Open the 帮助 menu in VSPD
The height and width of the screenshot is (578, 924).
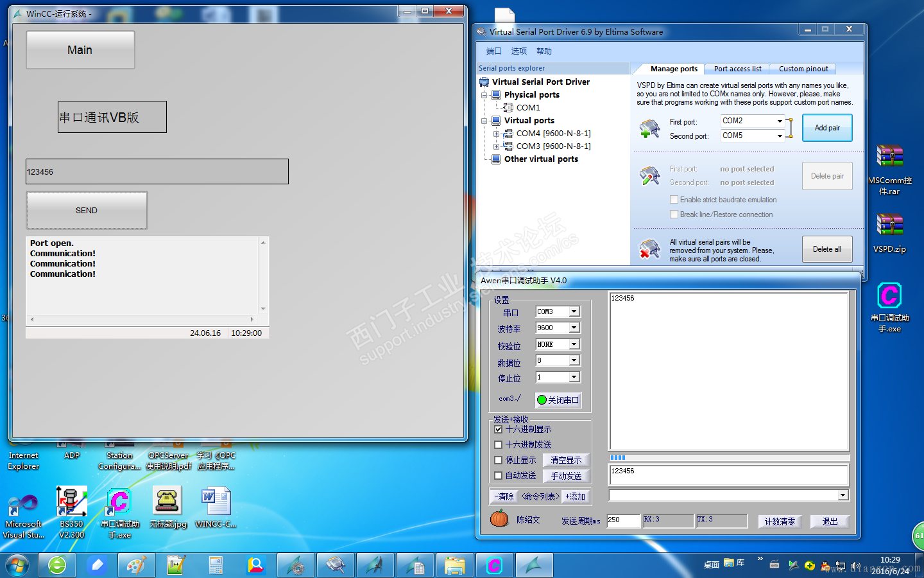point(543,51)
